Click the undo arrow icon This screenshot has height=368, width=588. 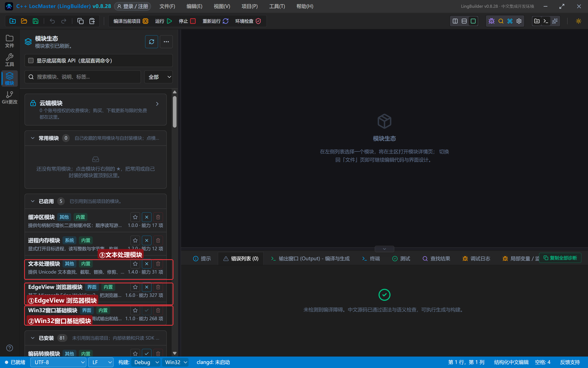pyautogui.click(x=52, y=21)
